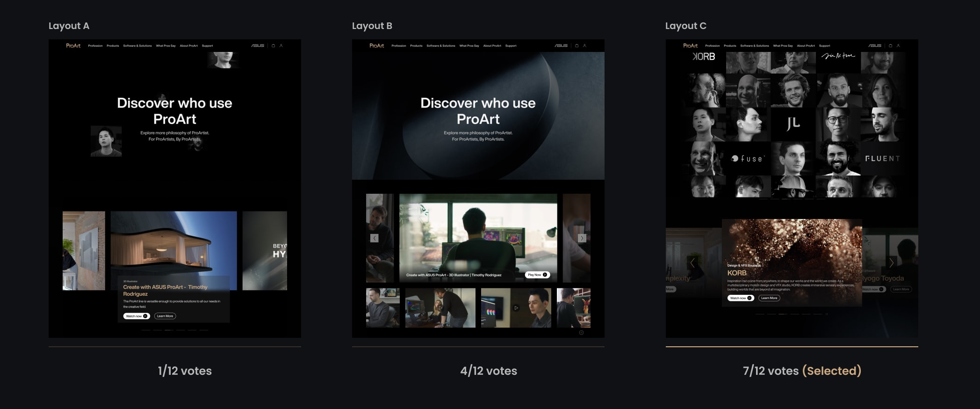Click left chevron on Layout C carousel
The height and width of the screenshot is (409, 980).
click(x=692, y=263)
